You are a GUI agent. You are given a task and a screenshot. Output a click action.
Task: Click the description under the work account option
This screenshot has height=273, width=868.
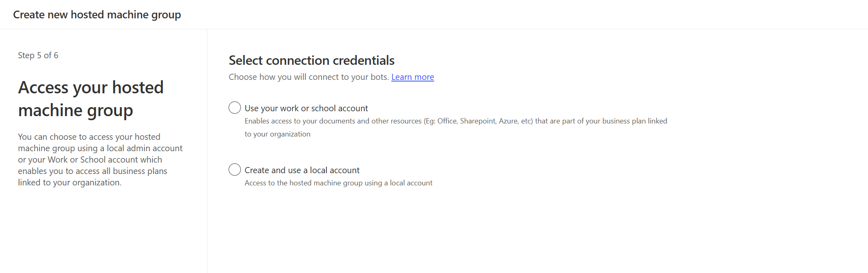tap(456, 121)
